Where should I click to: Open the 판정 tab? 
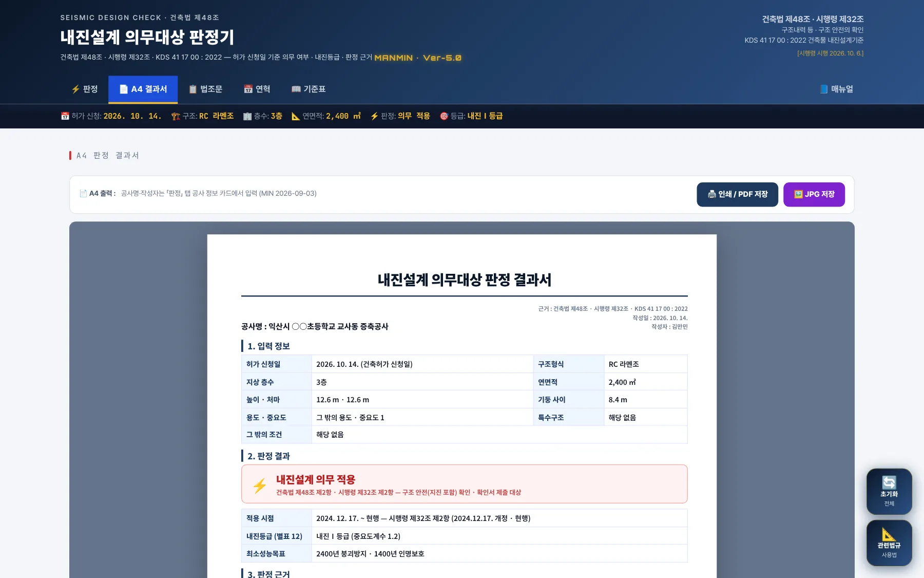pos(84,89)
